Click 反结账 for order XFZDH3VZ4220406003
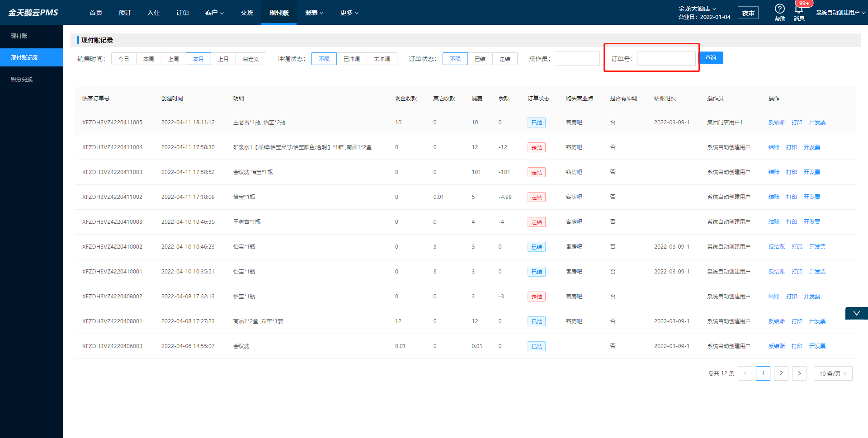 tap(777, 346)
